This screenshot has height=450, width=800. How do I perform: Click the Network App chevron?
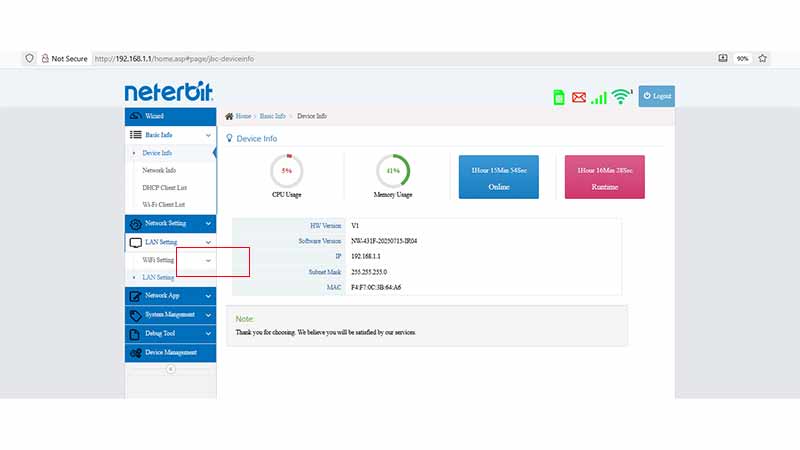[x=208, y=296]
